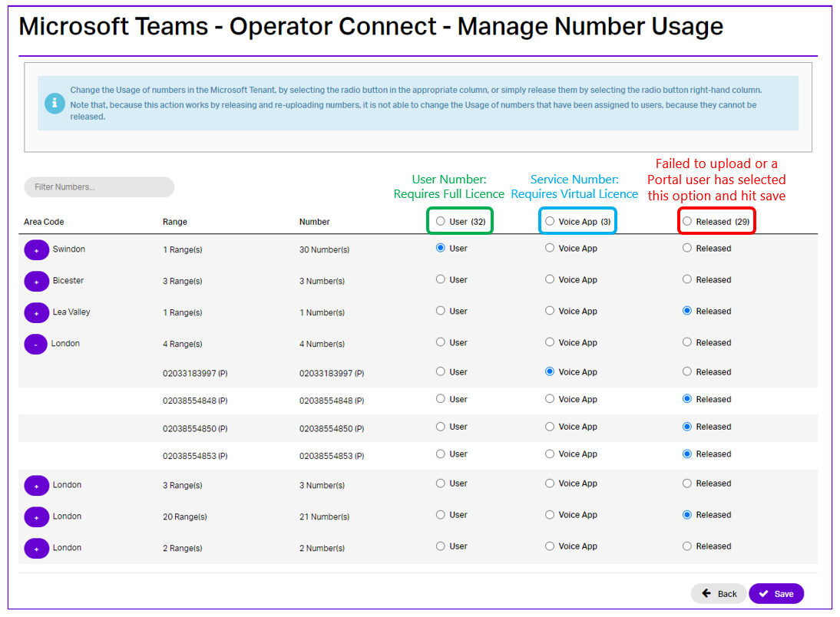The height and width of the screenshot is (617, 840).
Task: Expand the Bicester area code row
Action: [36, 281]
